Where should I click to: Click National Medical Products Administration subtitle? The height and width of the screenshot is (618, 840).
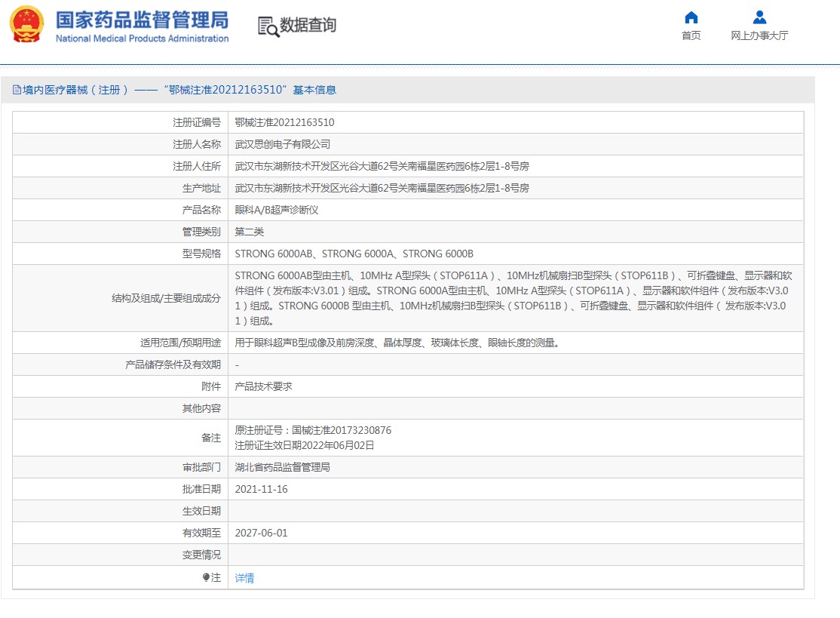142,38
